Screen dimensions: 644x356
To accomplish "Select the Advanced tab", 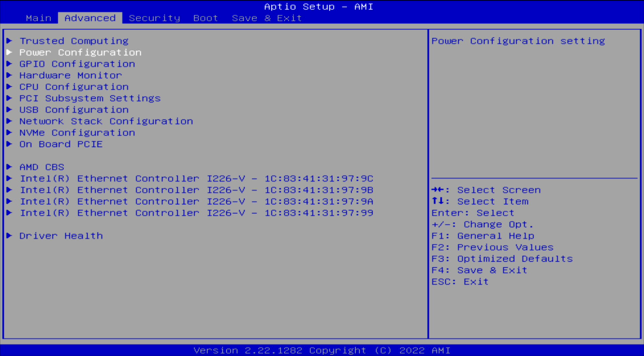I will [x=90, y=18].
